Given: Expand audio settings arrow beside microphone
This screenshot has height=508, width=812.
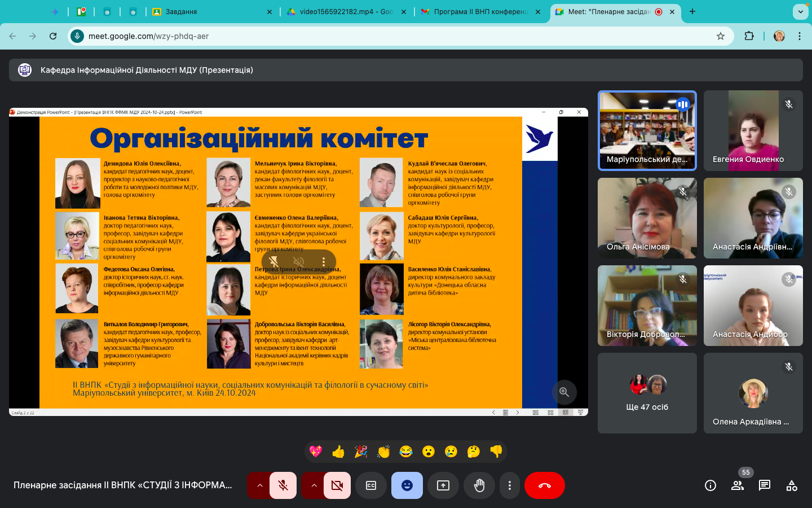Looking at the screenshot, I should (x=259, y=485).
